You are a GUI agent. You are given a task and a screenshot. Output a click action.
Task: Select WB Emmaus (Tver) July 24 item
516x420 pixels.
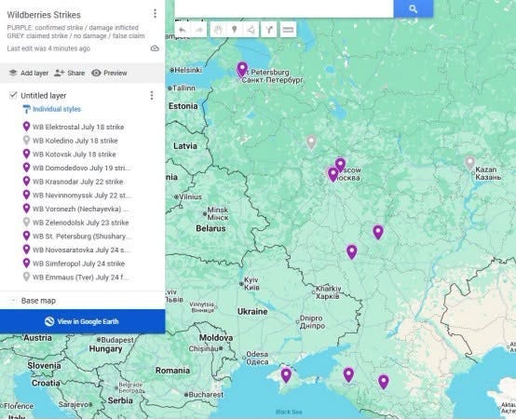coord(76,278)
